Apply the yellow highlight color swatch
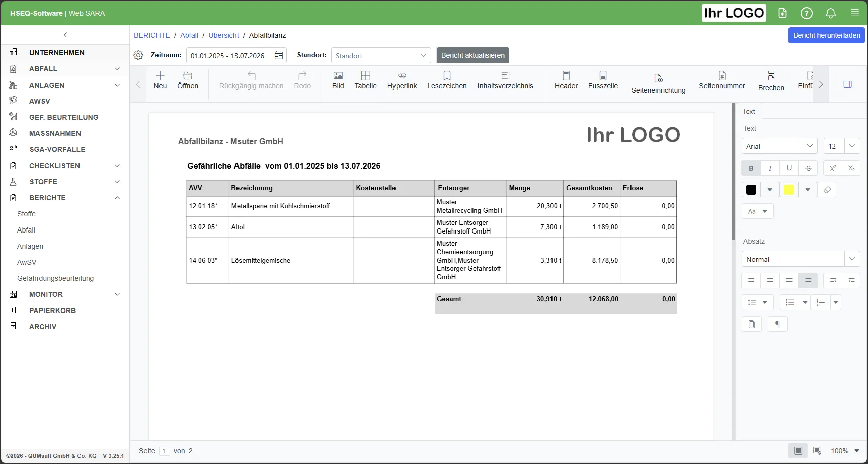Screen dimensions: 868x464 point(789,190)
